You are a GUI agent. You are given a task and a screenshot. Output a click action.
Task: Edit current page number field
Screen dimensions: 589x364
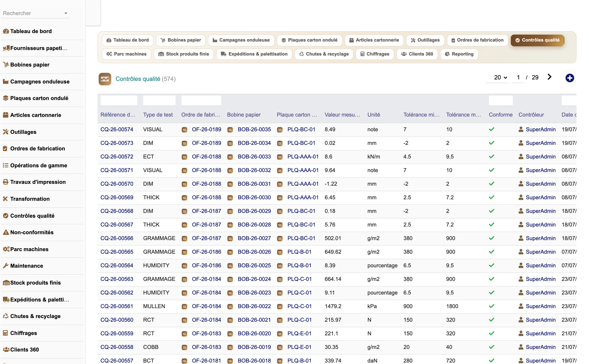[x=518, y=77]
